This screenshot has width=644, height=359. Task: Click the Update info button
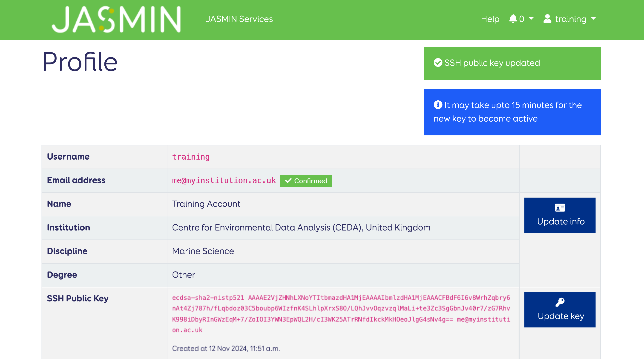click(560, 215)
